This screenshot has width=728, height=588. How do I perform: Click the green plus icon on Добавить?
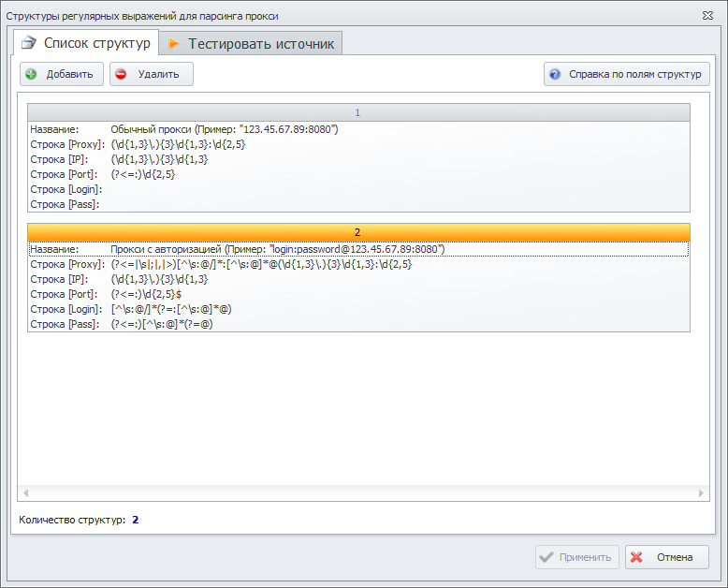(31, 74)
